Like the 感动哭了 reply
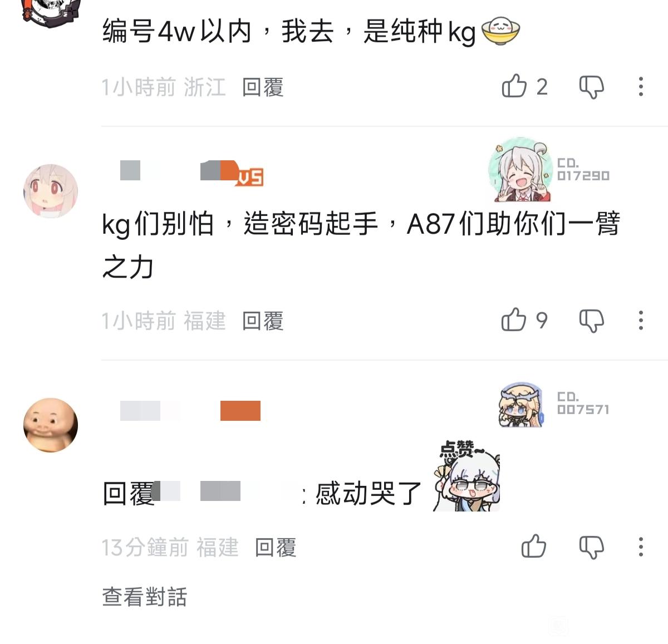The image size is (668, 644). point(533,547)
